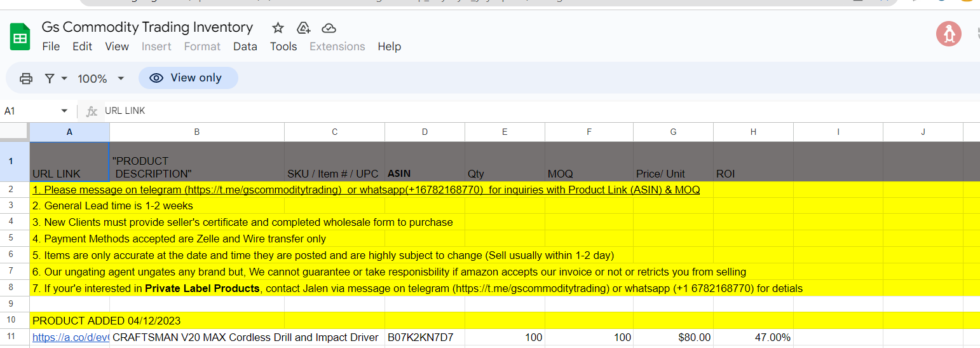Image resolution: width=980 pixels, height=348 pixels.
Task: Click the CRAFTSMAN V20 MAX description cell
Action: [x=197, y=337]
